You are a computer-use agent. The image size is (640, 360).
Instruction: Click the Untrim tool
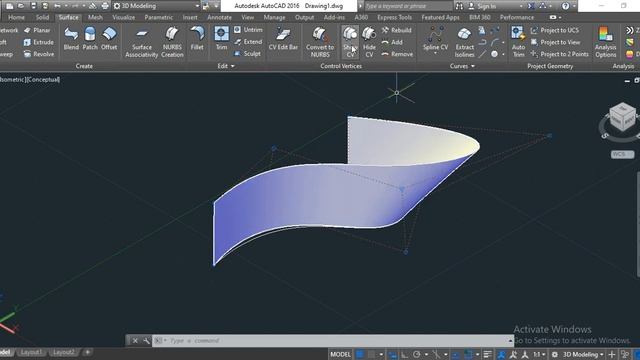[248, 30]
